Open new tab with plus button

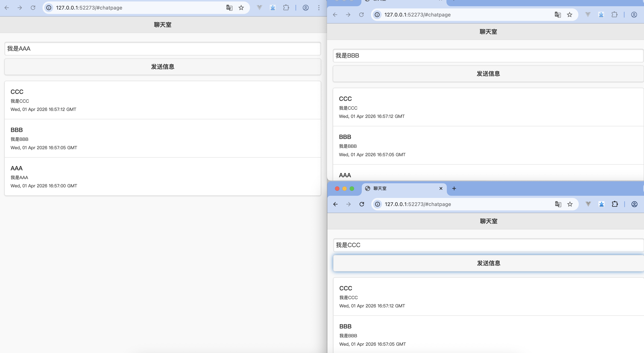[x=454, y=188]
